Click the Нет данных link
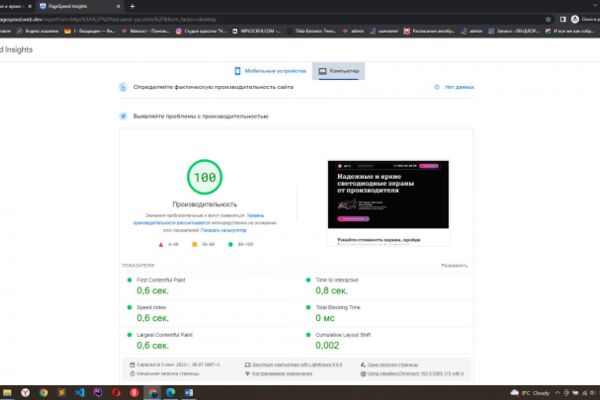This screenshot has width=600, height=400. click(x=459, y=87)
